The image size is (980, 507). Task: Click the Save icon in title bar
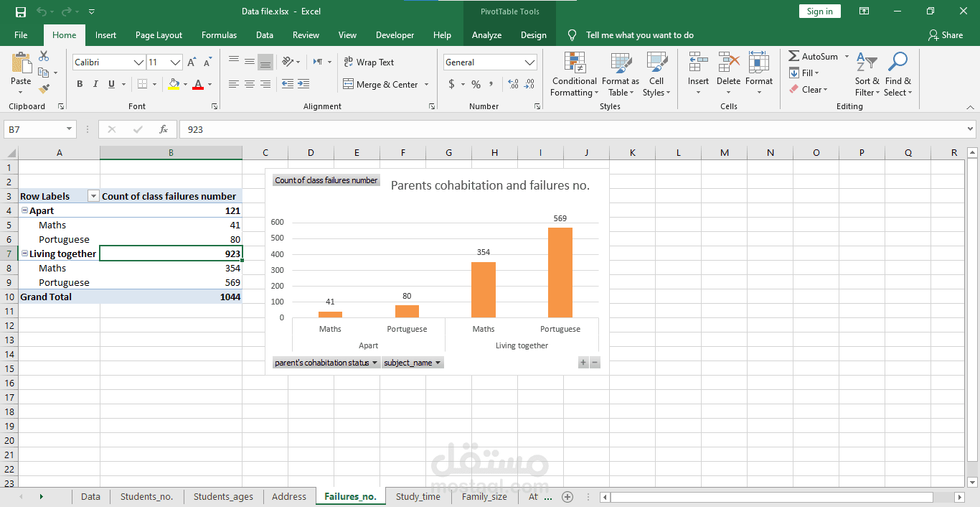coord(21,11)
